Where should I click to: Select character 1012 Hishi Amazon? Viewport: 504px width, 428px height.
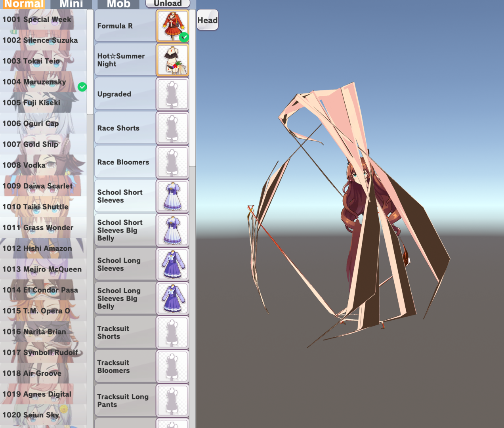click(x=43, y=248)
